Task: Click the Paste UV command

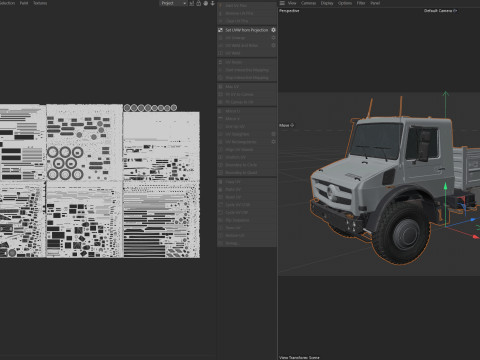Action: point(247,189)
